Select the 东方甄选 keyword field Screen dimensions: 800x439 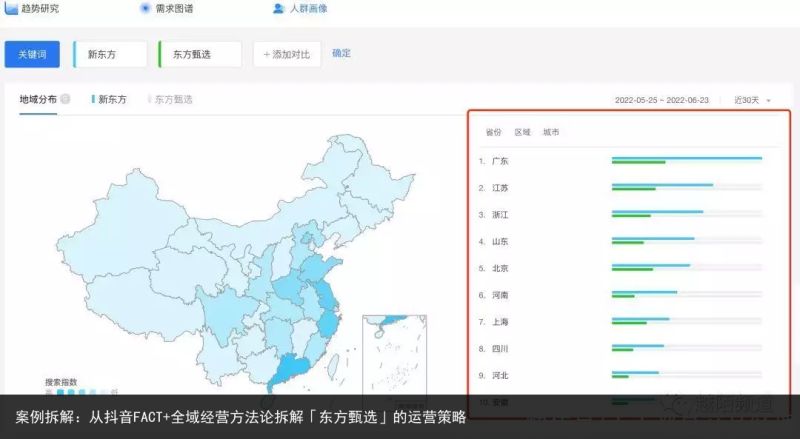point(200,54)
